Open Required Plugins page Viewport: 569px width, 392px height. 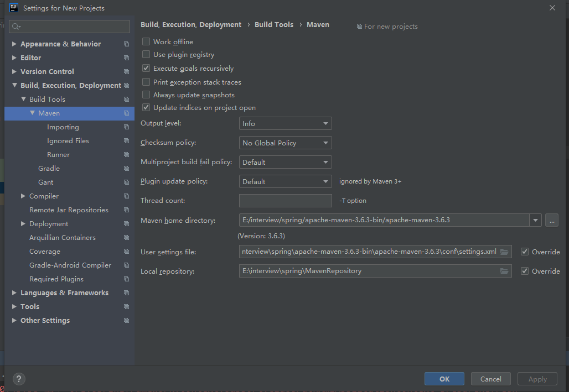[56, 279]
